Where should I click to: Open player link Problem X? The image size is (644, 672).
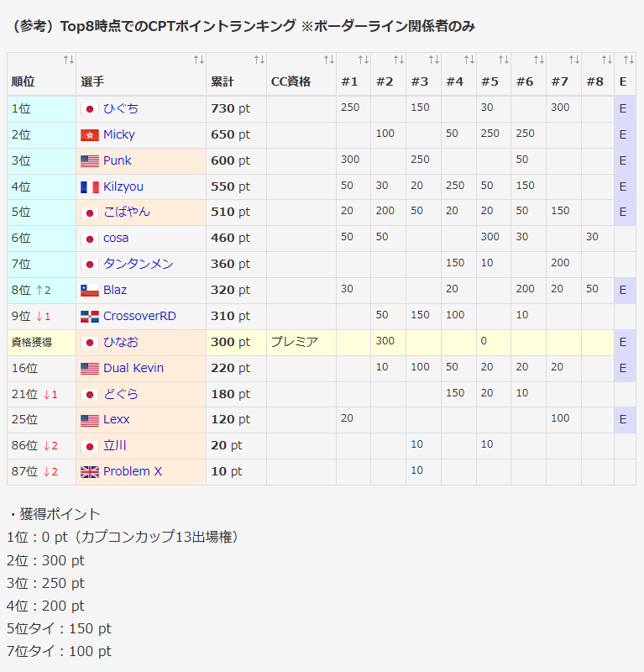pyautogui.click(x=133, y=471)
